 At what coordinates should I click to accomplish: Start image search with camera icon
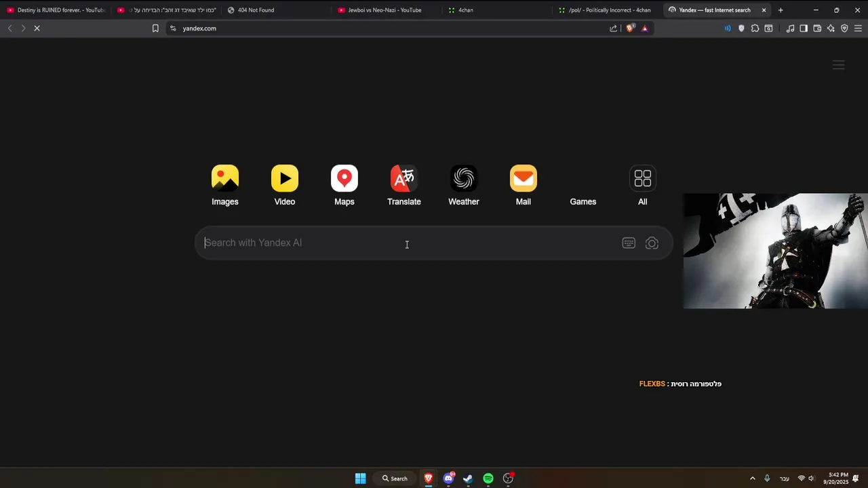click(x=652, y=243)
